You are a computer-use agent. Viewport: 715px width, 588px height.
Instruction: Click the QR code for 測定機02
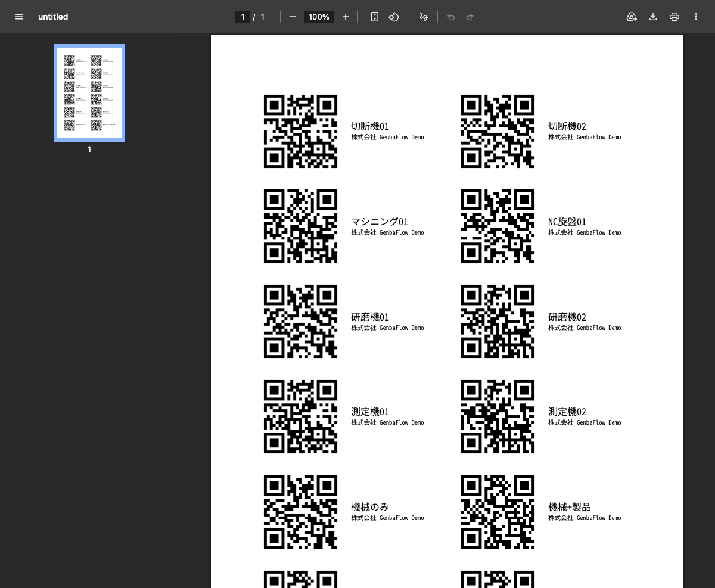(498, 416)
